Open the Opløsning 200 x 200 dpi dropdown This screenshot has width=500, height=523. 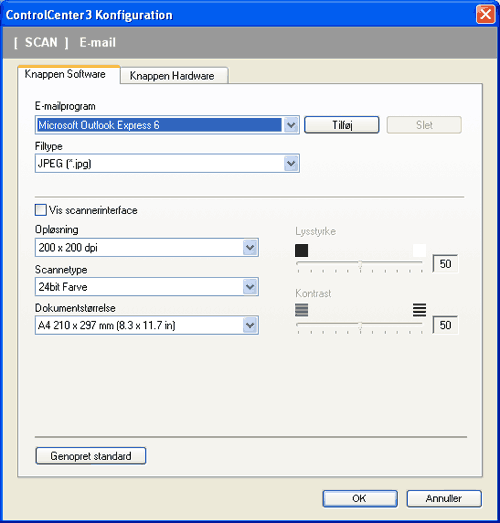click(250, 247)
